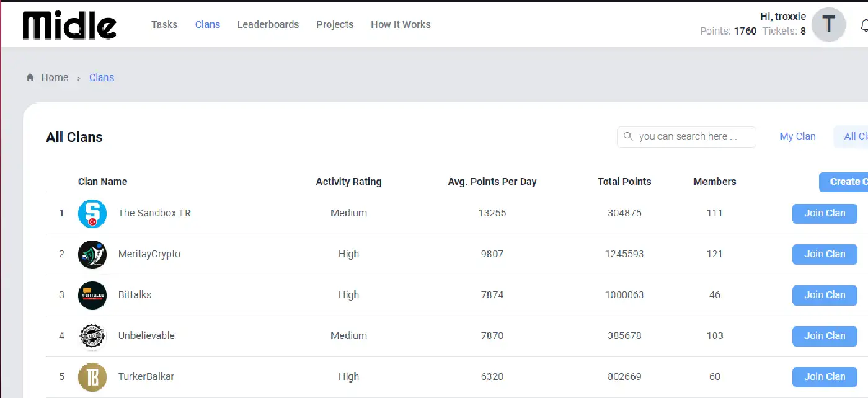Switch to My Clan tab
The image size is (868, 398).
[x=797, y=136]
